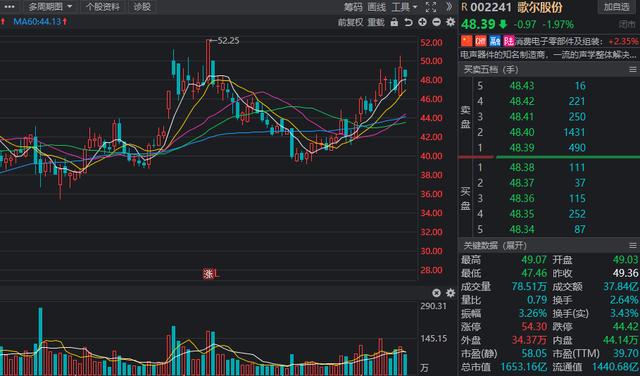Viewport: 640px width, 376px height.
Task: Click the undo arrow icon in chart toolbar
Action: pos(408,22)
